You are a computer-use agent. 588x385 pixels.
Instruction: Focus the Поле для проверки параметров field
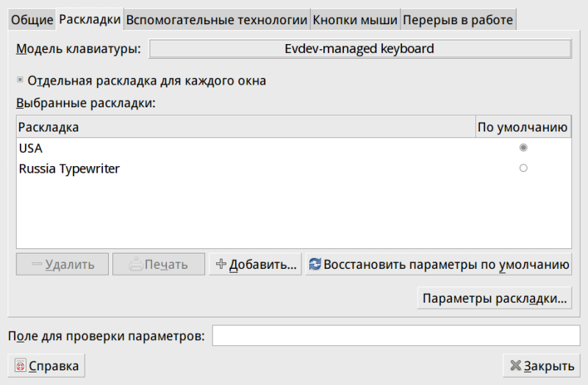coord(396,336)
